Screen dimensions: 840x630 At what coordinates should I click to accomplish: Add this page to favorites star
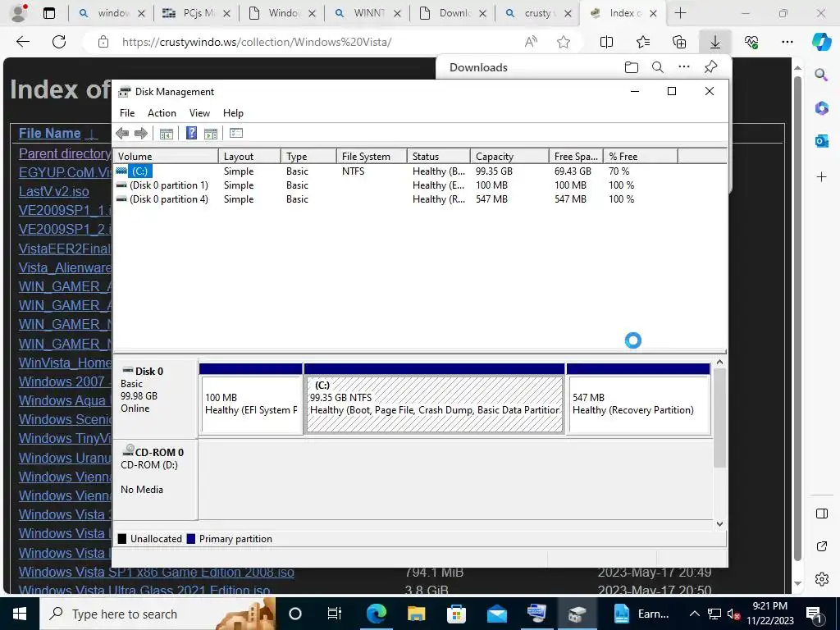(x=563, y=42)
